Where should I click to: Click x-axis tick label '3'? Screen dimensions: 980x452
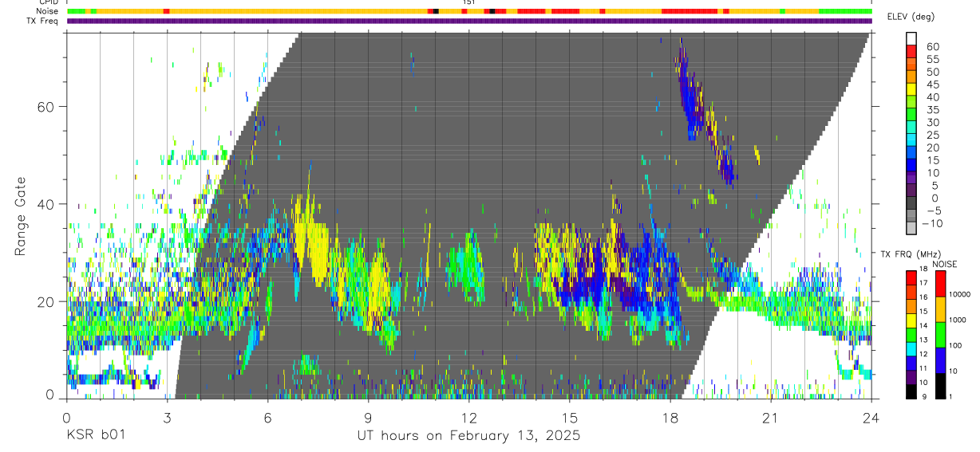point(167,418)
